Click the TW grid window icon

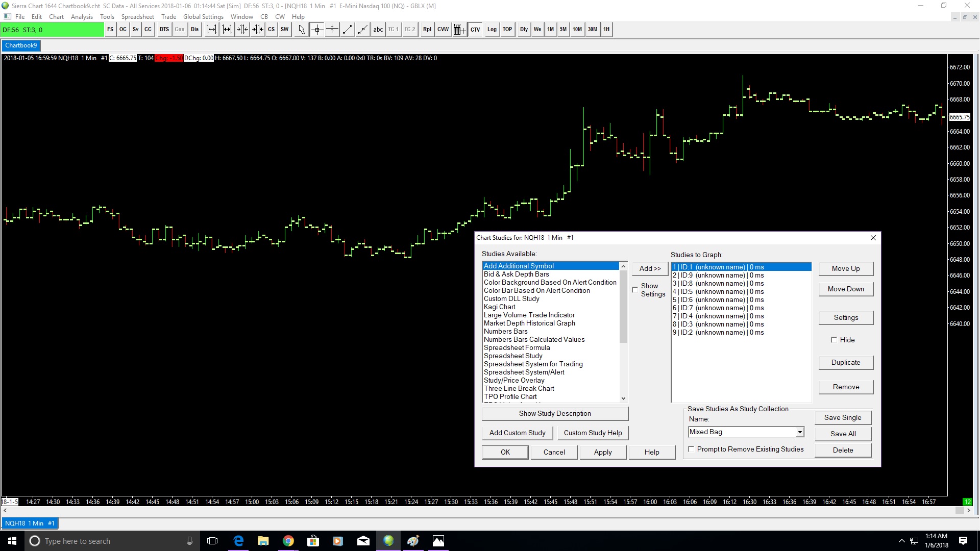(x=459, y=30)
